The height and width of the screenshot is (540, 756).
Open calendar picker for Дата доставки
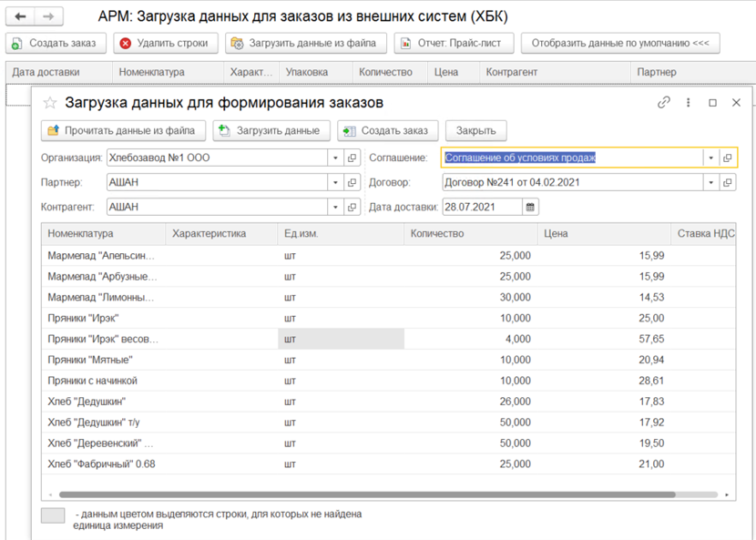coord(530,208)
